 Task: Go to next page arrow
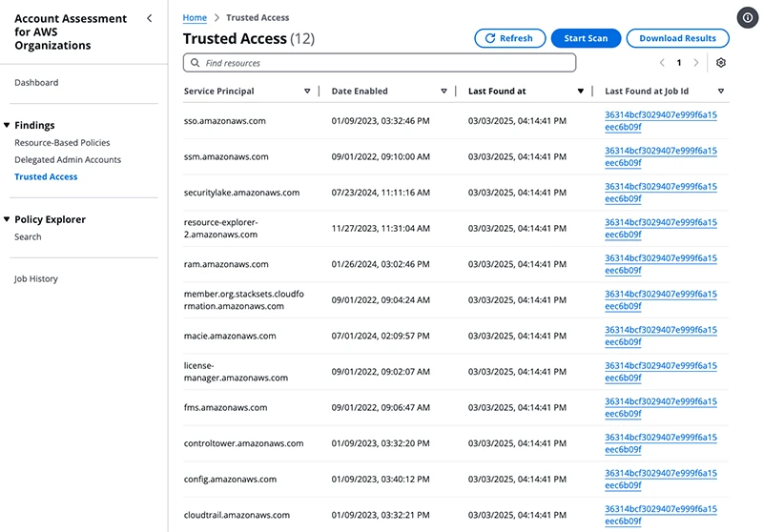tap(696, 63)
